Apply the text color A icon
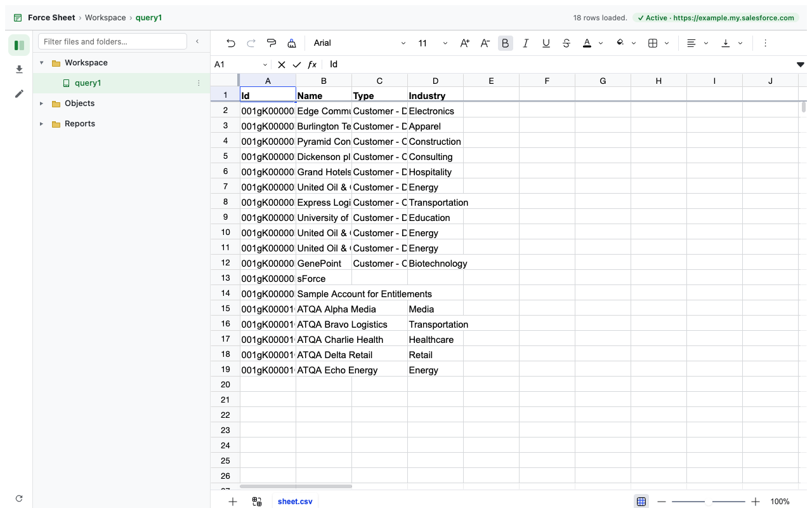 pos(587,43)
